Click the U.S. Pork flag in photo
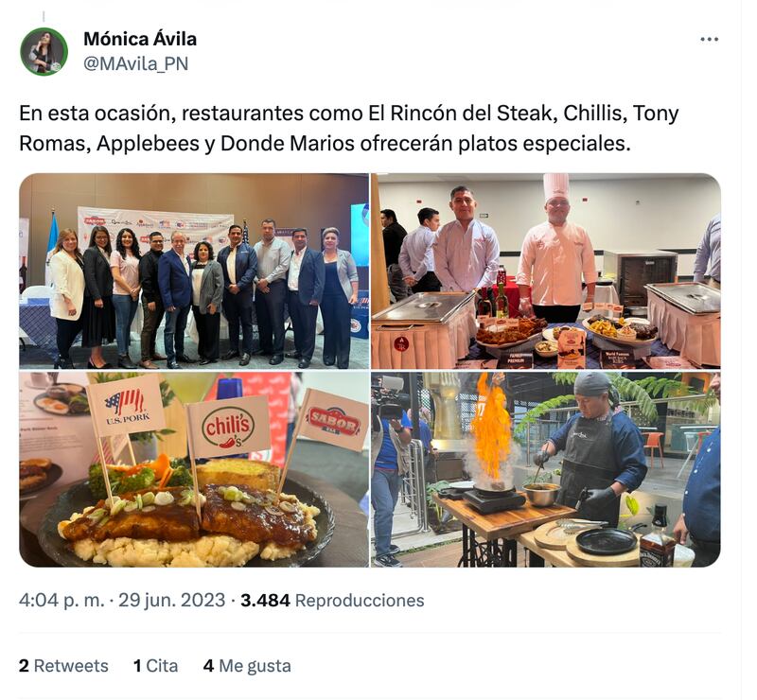This screenshot has height=700, width=757. pyautogui.click(x=127, y=405)
